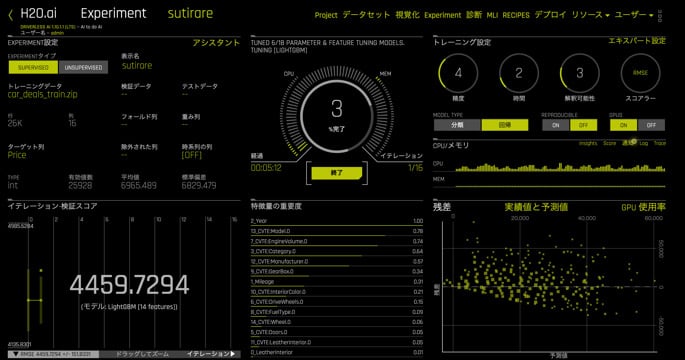Select the UNSUPERVISED experiment type
The image size is (685, 360).
[x=83, y=67]
